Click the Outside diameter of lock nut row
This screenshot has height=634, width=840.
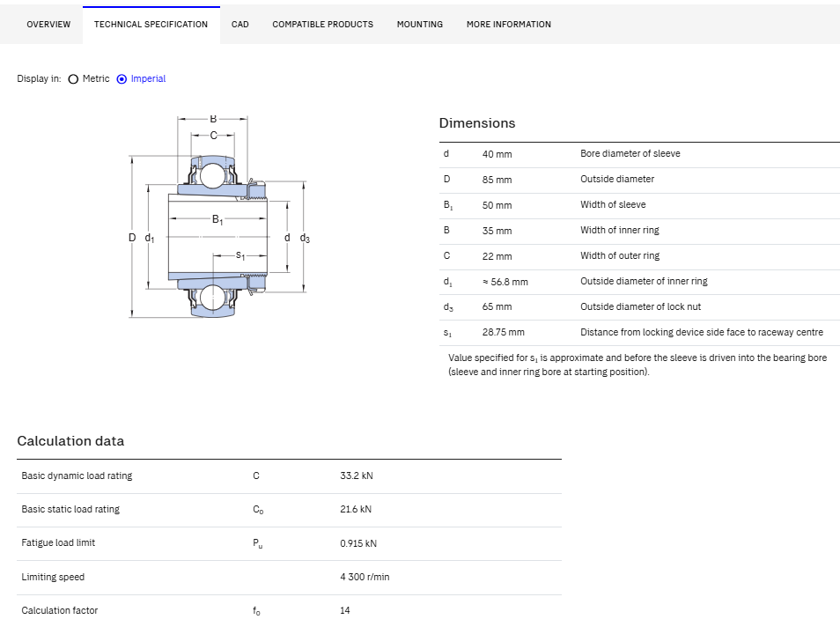tap(639, 307)
